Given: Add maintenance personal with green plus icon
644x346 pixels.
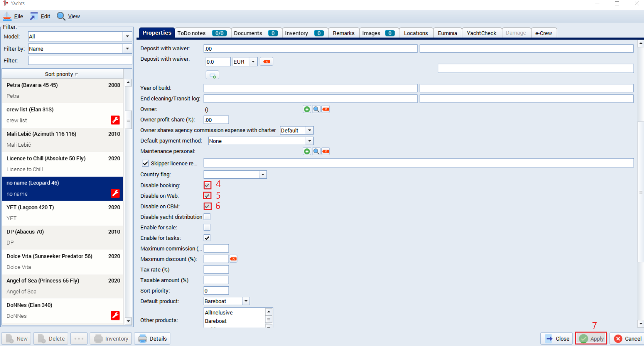Looking at the screenshot, I should (307, 151).
